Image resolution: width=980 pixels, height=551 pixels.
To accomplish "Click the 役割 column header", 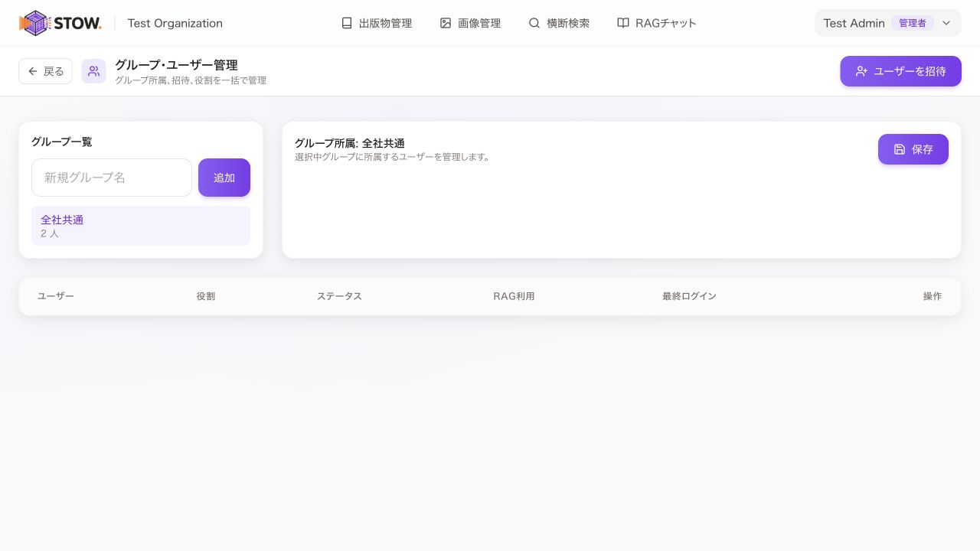I will 206,296.
